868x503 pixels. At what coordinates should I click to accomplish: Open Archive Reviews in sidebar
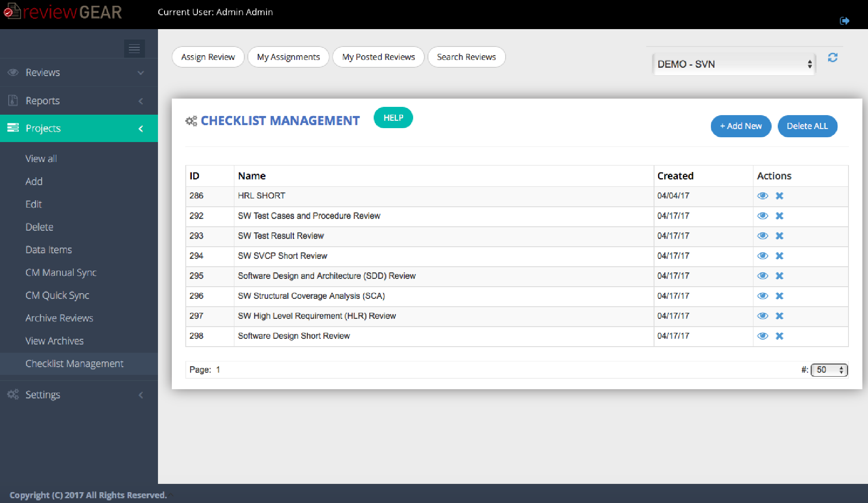(x=59, y=318)
